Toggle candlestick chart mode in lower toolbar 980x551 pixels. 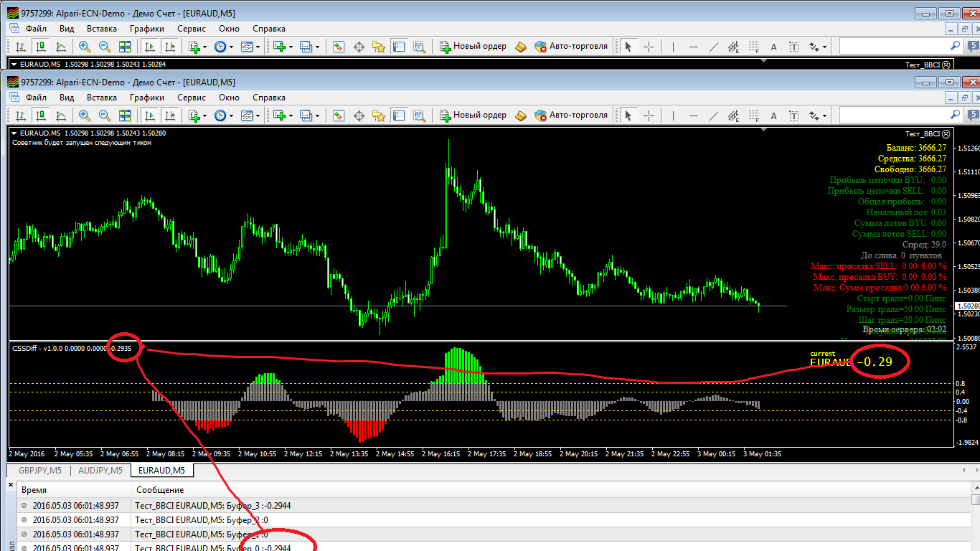(x=41, y=115)
